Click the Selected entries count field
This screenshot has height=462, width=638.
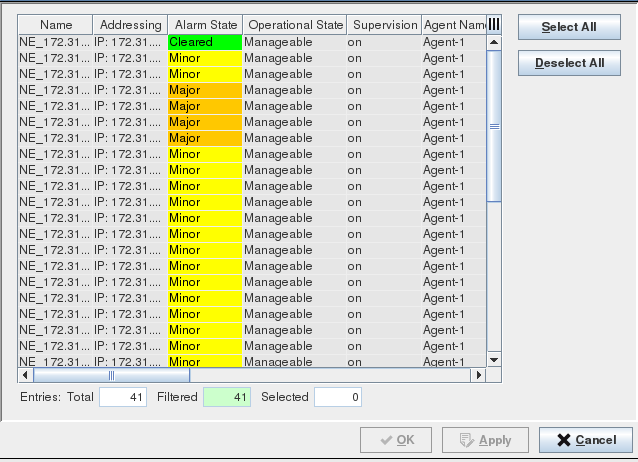(x=337, y=397)
